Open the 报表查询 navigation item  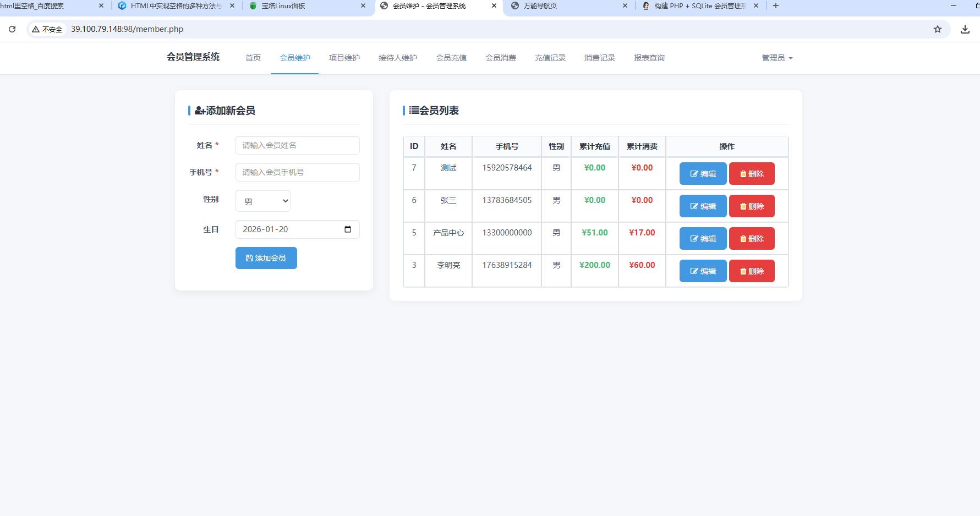(x=649, y=58)
